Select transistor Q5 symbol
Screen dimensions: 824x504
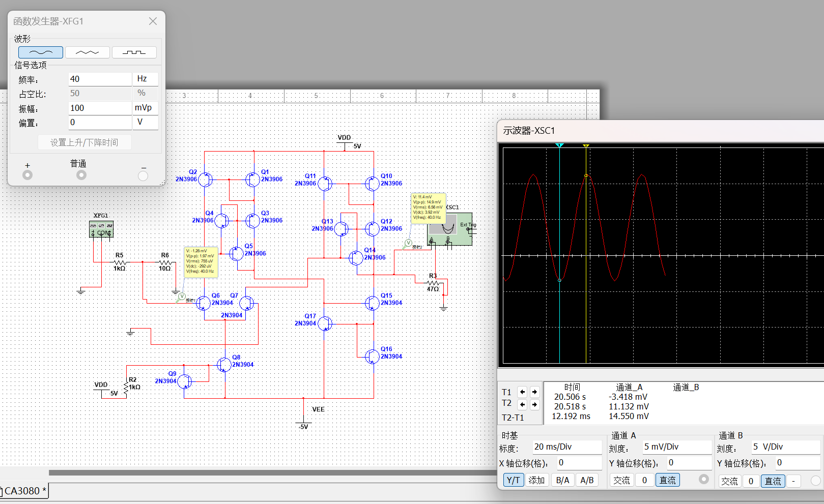pos(236,253)
